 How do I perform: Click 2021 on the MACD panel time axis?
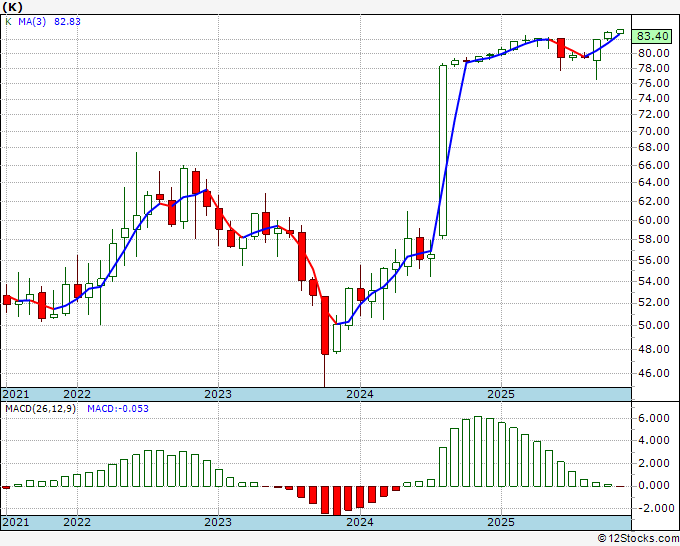point(16,522)
